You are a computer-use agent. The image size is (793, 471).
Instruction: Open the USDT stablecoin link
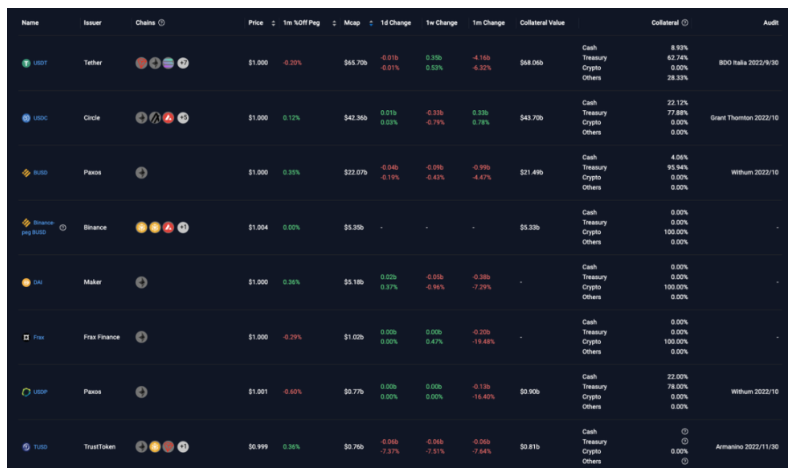(x=40, y=63)
